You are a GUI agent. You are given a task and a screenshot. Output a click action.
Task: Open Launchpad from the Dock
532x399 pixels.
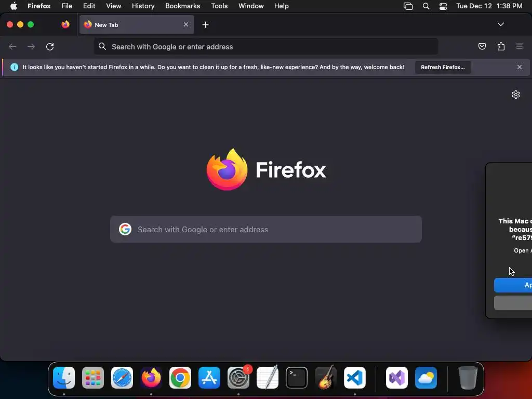(93, 378)
